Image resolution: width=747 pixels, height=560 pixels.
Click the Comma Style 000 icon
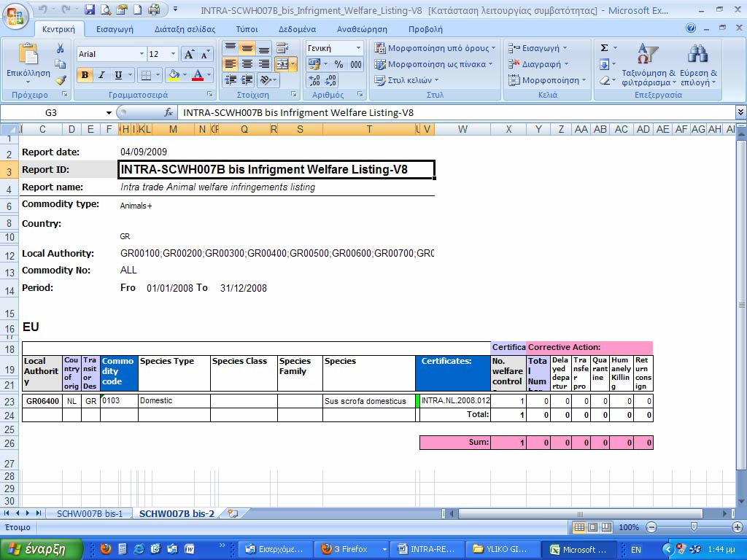point(356,64)
